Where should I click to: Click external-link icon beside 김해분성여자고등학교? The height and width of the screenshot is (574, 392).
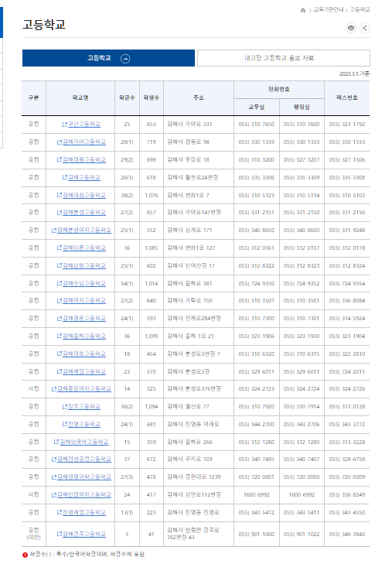(x=54, y=231)
